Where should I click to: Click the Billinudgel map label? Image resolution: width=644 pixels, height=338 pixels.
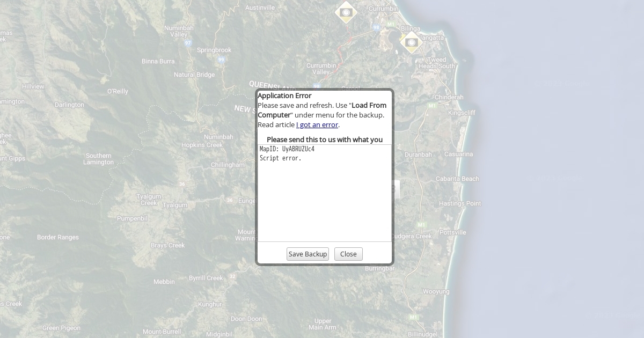click(x=422, y=334)
